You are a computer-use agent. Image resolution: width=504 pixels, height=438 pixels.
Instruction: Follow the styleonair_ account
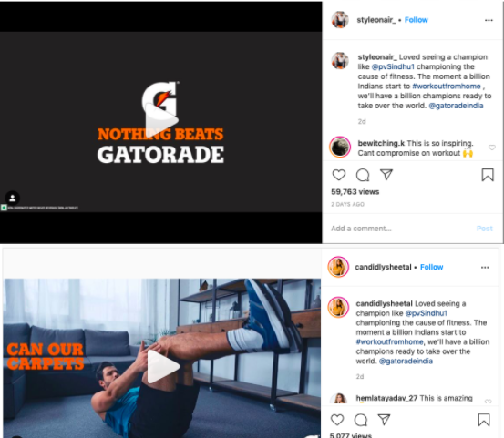[x=417, y=20]
